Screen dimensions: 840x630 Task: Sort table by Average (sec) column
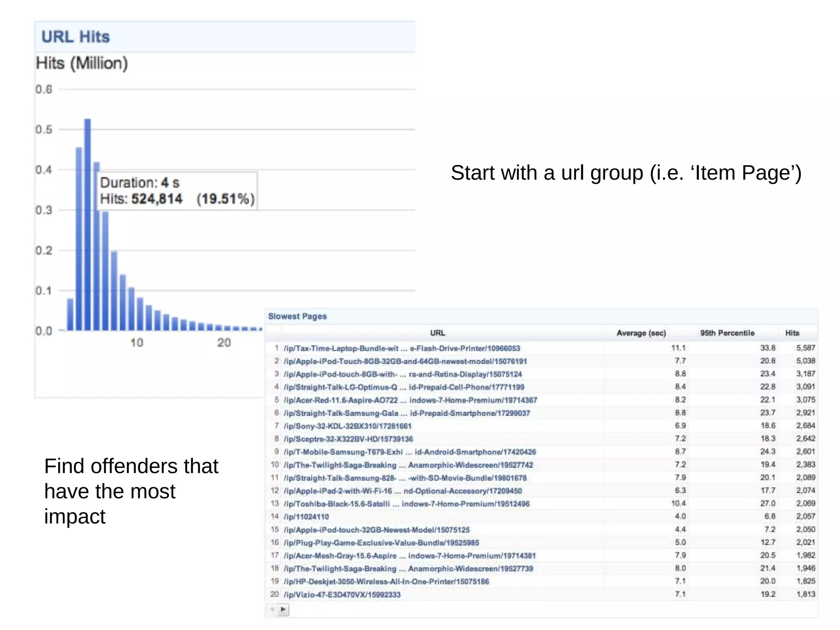coord(641,333)
